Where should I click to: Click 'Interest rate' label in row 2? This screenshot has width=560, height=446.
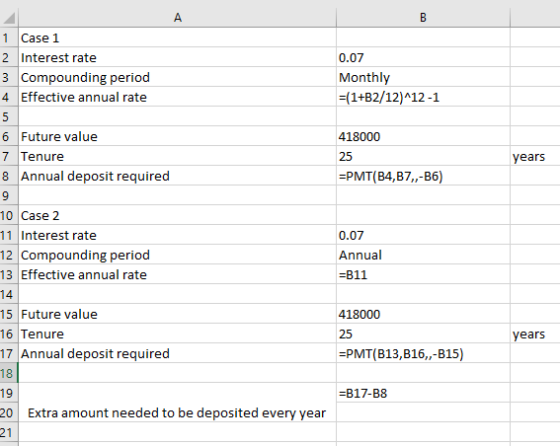click(59, 58)
